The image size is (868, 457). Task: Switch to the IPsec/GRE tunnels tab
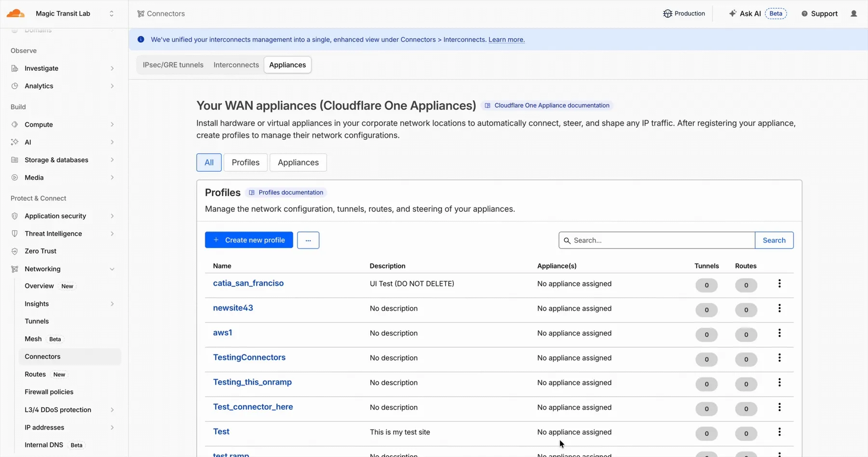[x=173, y=65]
